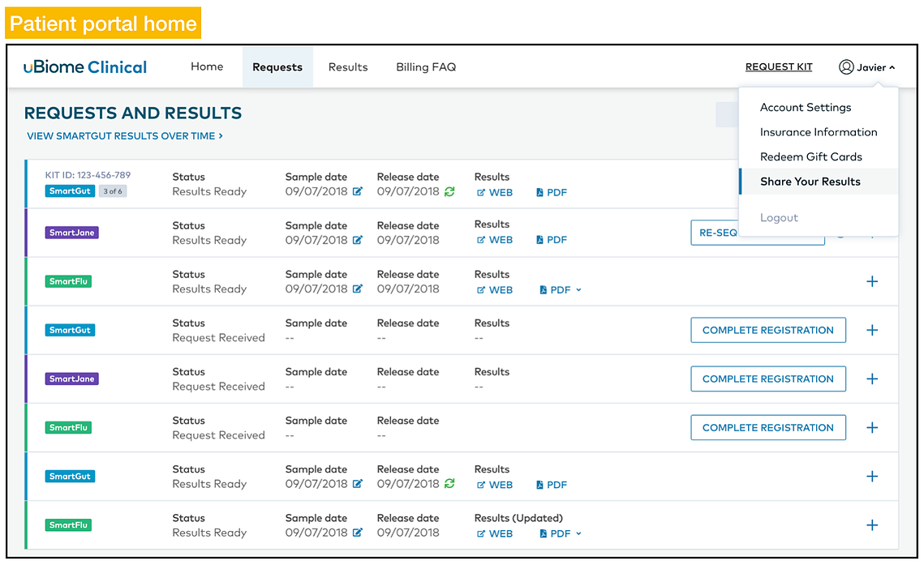
Task: Refresh release date in SmartGut row lacking kit ID
Action: coord(449,484)
